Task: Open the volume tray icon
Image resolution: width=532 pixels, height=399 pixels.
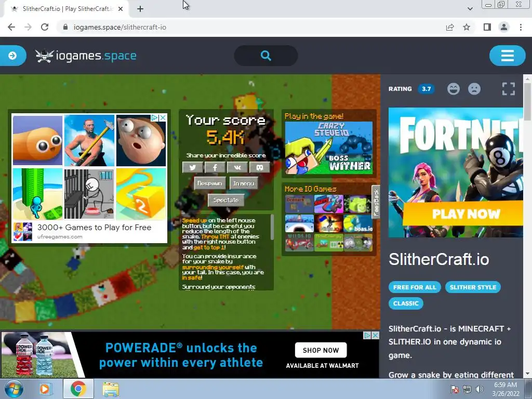Action: (480, 389)
